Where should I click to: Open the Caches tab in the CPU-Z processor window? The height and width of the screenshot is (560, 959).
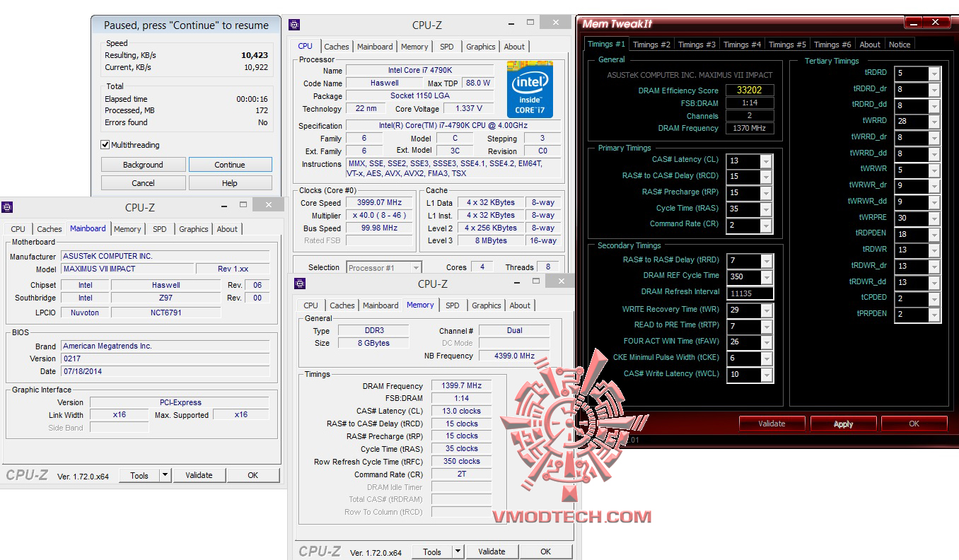(337, 47)
